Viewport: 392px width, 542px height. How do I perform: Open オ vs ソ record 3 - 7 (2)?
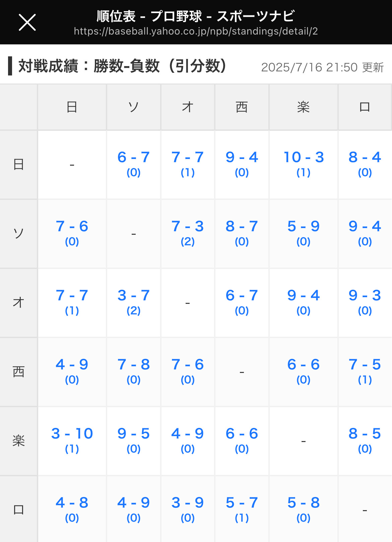[x=133, y=302]
